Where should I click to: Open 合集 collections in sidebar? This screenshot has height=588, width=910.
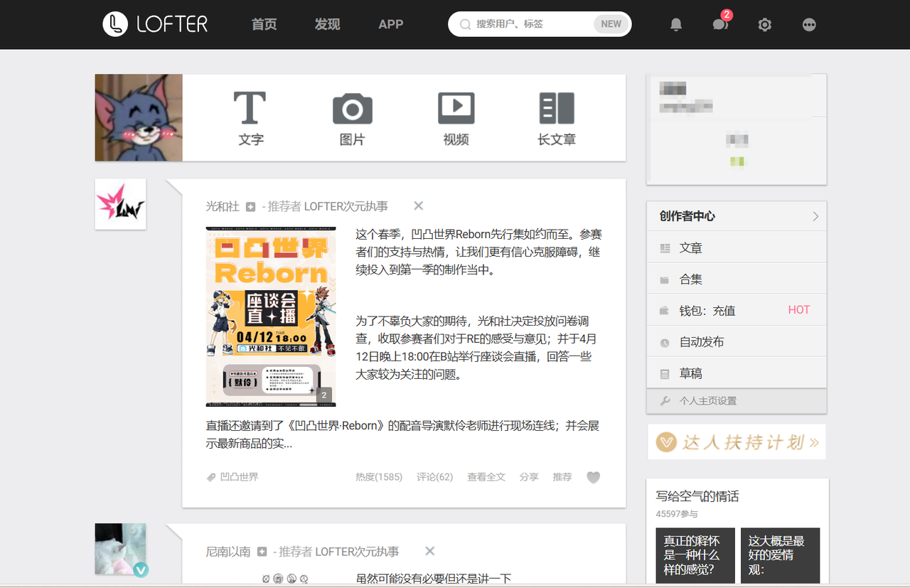[x=737, y=279]
